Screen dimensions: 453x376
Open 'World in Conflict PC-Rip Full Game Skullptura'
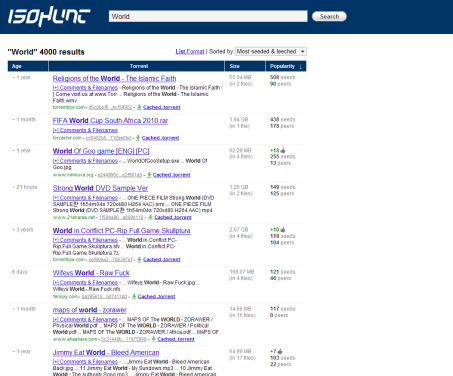(x=122, y=231)
